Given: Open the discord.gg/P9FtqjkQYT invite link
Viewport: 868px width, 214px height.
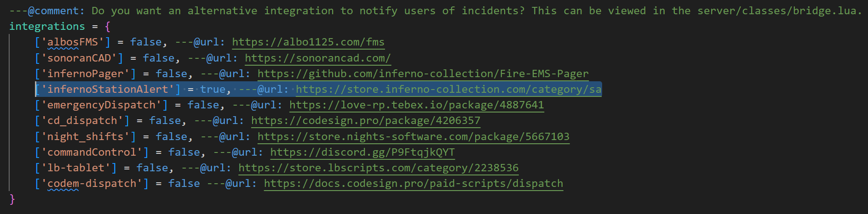Looking at the screenshot, I should tap(362, 152).
